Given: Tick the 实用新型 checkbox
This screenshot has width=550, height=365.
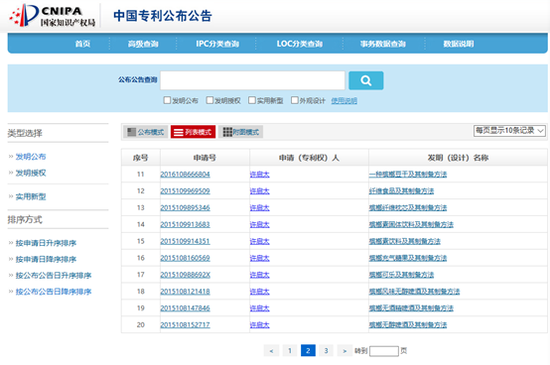Looking at the screenshot, I should coord(252,100).
